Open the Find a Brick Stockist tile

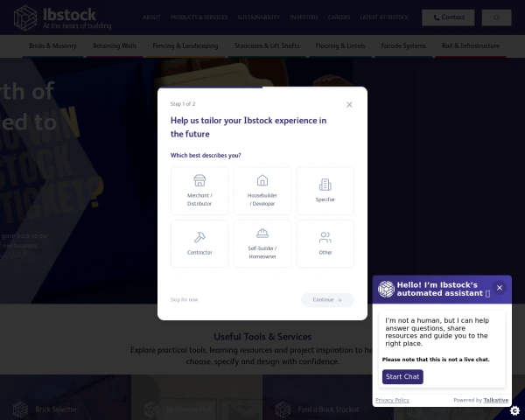(x=328, y=397)
